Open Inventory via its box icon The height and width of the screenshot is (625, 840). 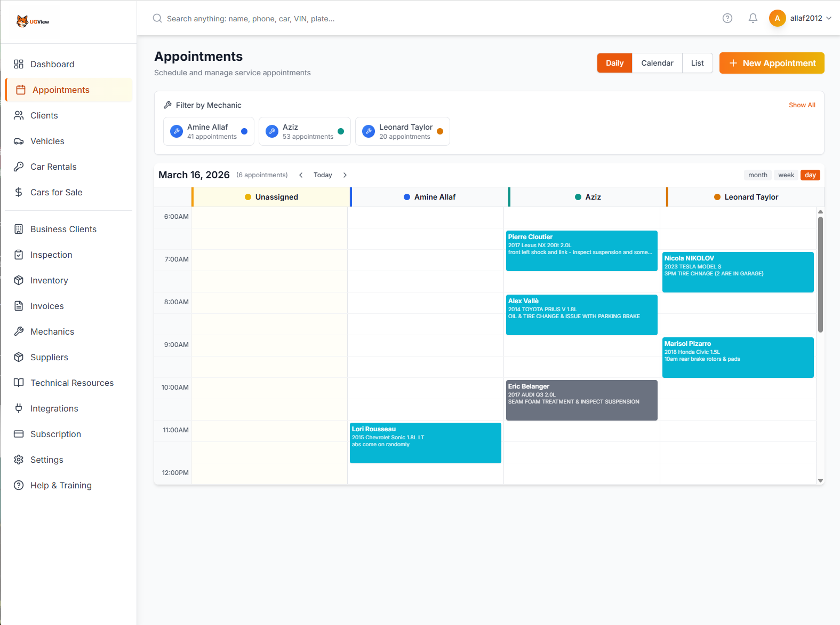point(19,280)
